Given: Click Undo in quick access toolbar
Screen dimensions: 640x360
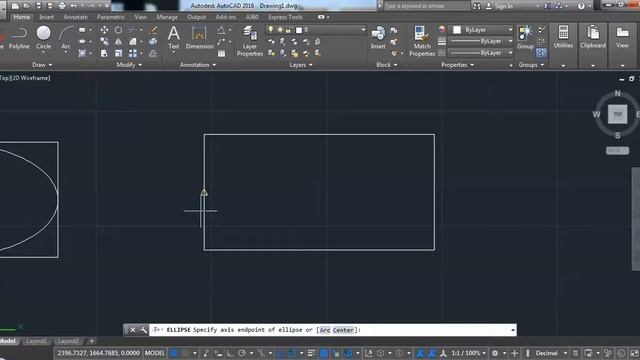Looking at the screenshot, I should click(73, 6).
